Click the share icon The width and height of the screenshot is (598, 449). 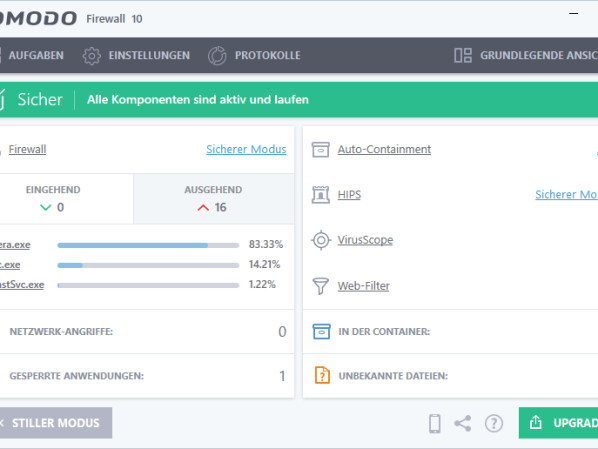[463, 423]
